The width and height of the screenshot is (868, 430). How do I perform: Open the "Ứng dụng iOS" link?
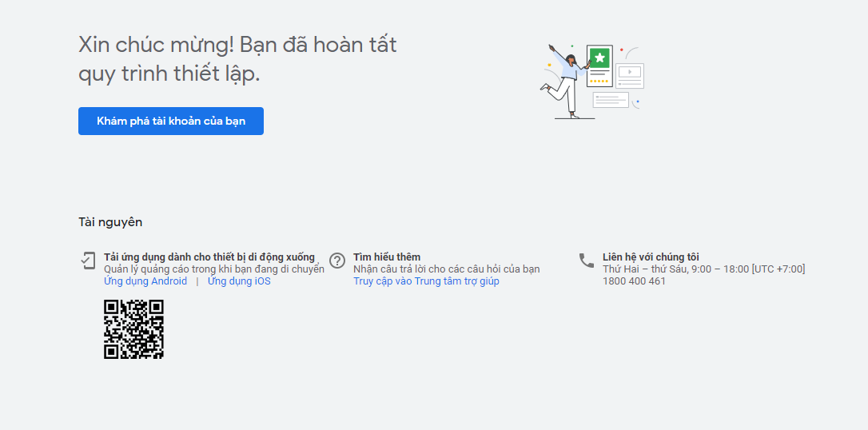point(239,281)
